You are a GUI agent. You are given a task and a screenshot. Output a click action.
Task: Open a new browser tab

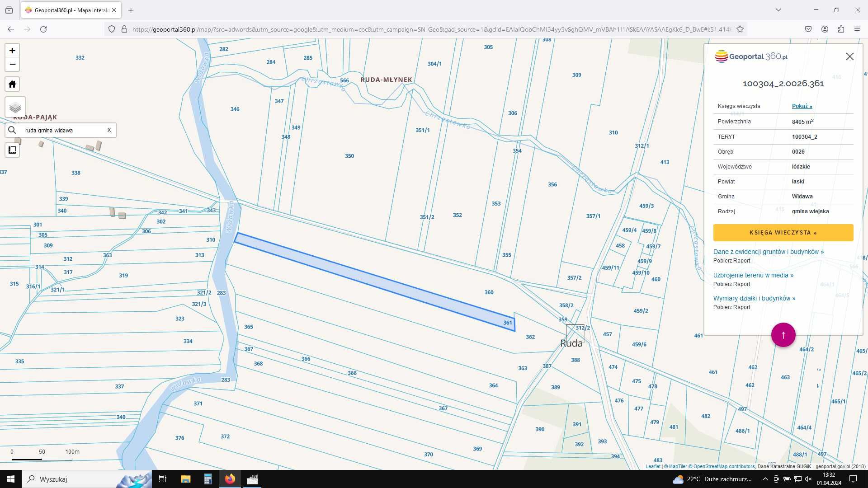pyautogui.click(x=131, y=10)
